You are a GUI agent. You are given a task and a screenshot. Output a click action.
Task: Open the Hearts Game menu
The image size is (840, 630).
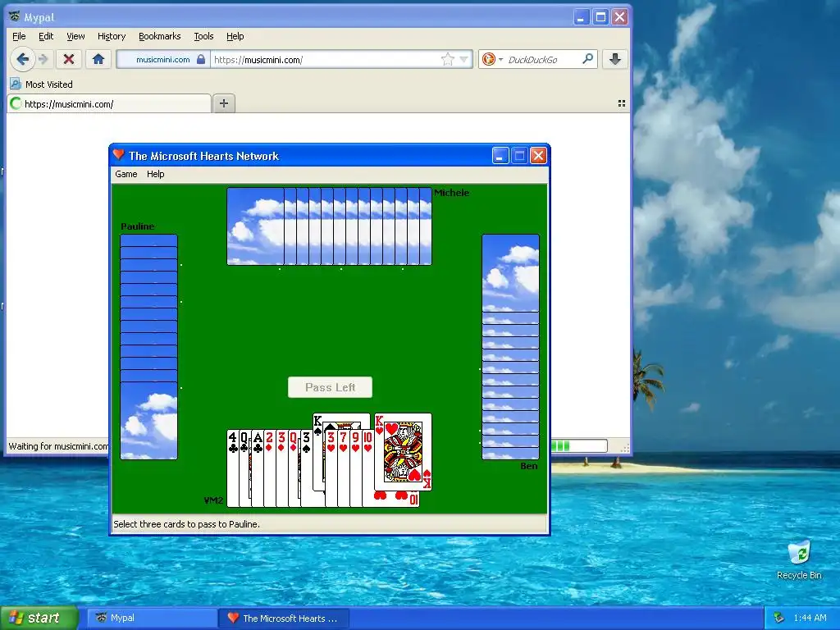point(126,174)
